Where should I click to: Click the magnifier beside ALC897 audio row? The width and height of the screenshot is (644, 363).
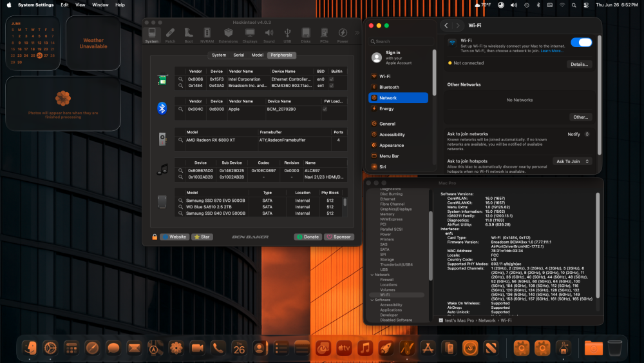click(x=180, y=171)
